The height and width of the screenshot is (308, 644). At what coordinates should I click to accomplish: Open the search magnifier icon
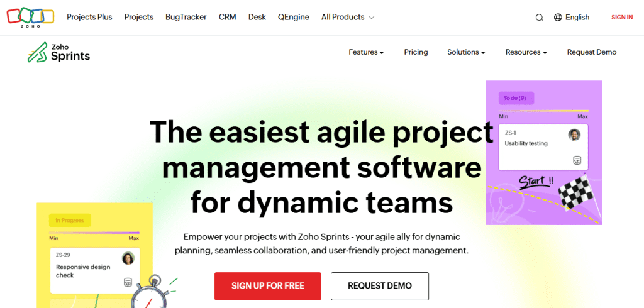pyautogui.click(x=539, y=17)
